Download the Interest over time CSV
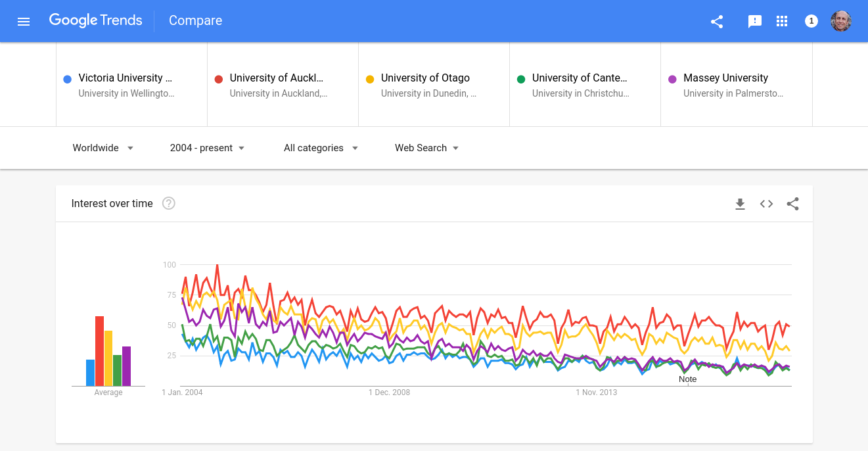 tap(740, 204)
